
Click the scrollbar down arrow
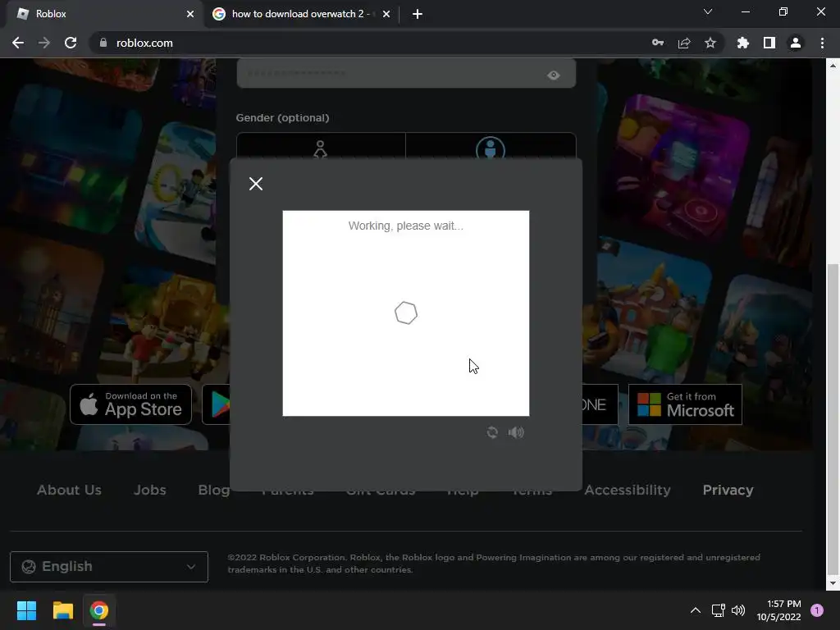[833, 583]
